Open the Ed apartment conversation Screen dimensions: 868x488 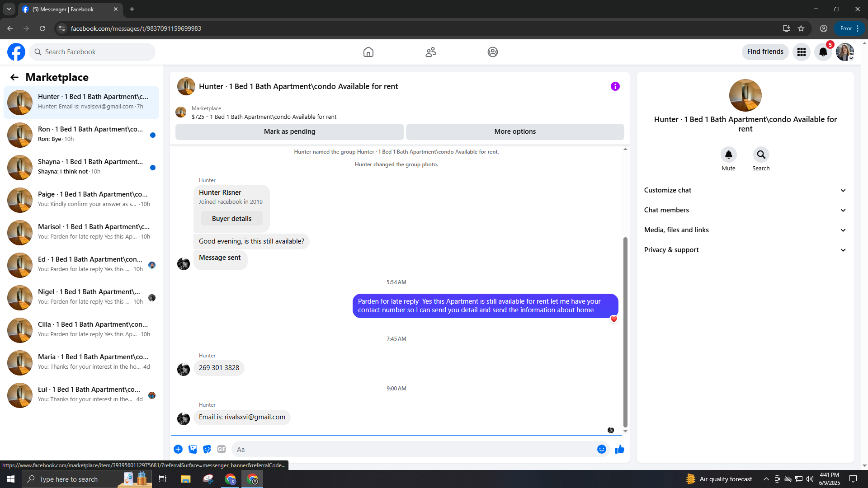coord(81,265)
